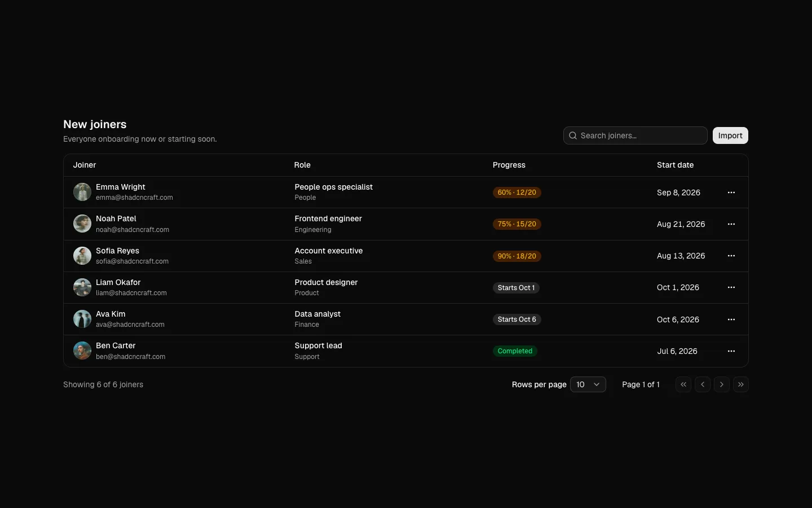
Task: Open row actions menu for Sofia Reyes
Action: 731,256
